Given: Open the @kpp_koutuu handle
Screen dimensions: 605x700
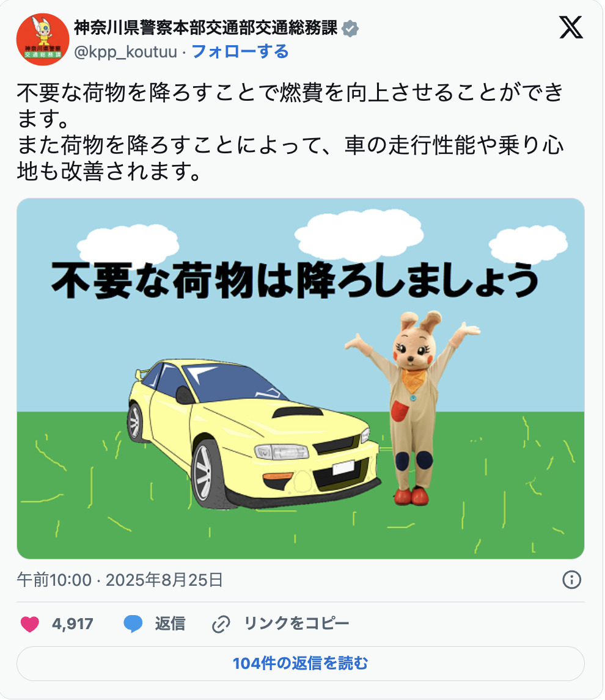Looking at the screenshot, I should pos(125,52).
